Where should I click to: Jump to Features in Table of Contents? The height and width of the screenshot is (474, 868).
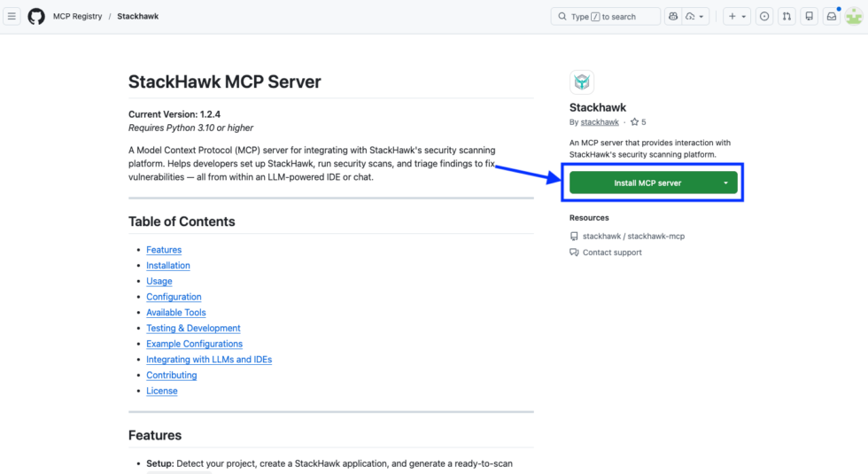tap(164, 250)
